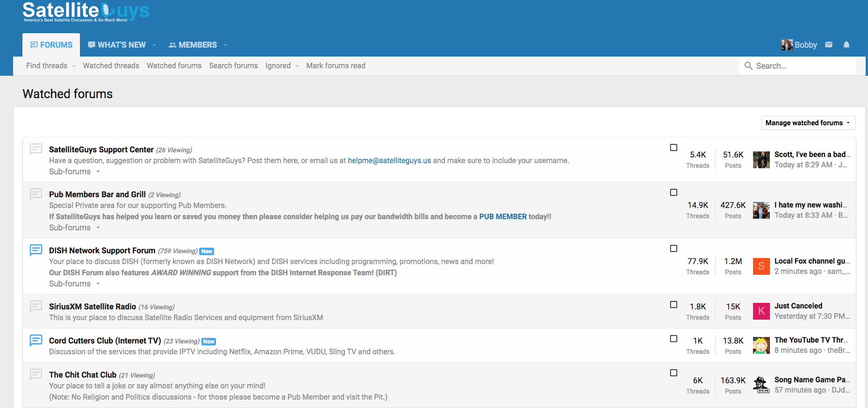Open the alerts bell icon
Screen dimensions: 868x408
846,45
